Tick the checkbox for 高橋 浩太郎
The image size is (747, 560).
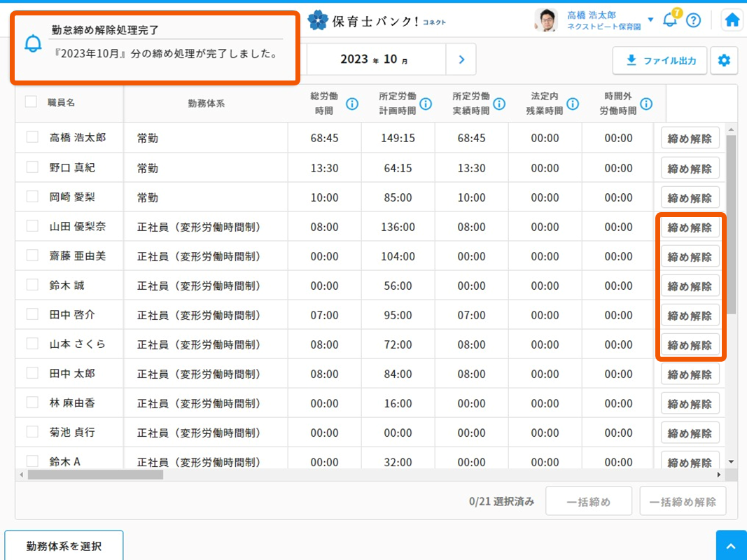tap(32, 137)
